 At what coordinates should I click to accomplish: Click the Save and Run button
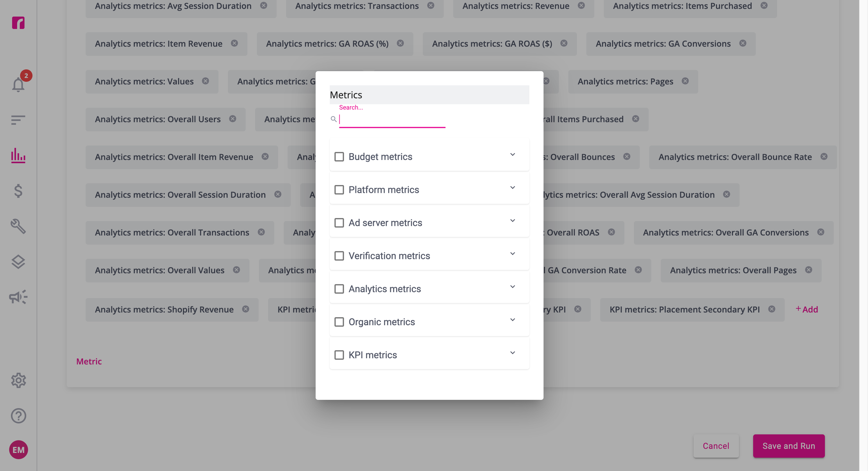(x=789, y=446)
